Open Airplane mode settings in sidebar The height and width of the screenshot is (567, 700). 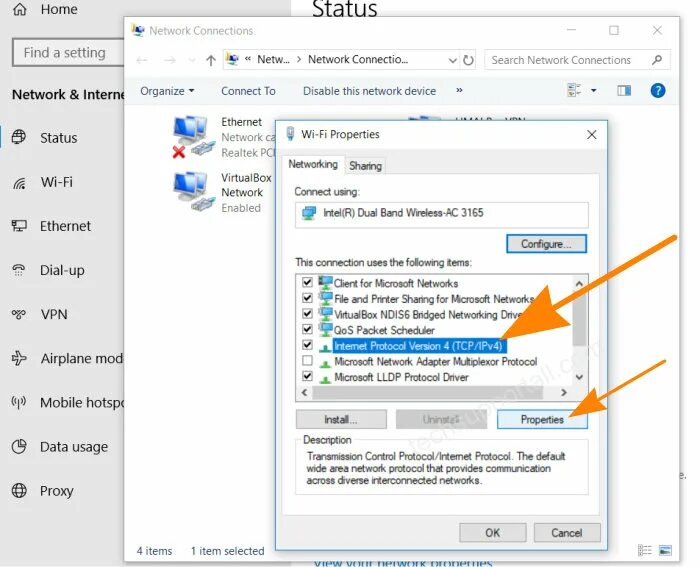67,358
